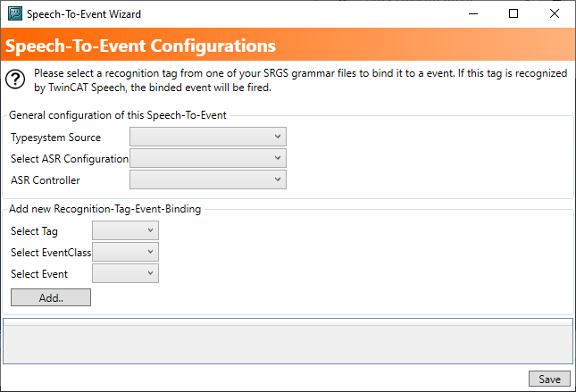Viewport: 576px width, 392px height.
Task: Click the 'Speech-To-Event Configurations' heading
Action: coord(140,46)
